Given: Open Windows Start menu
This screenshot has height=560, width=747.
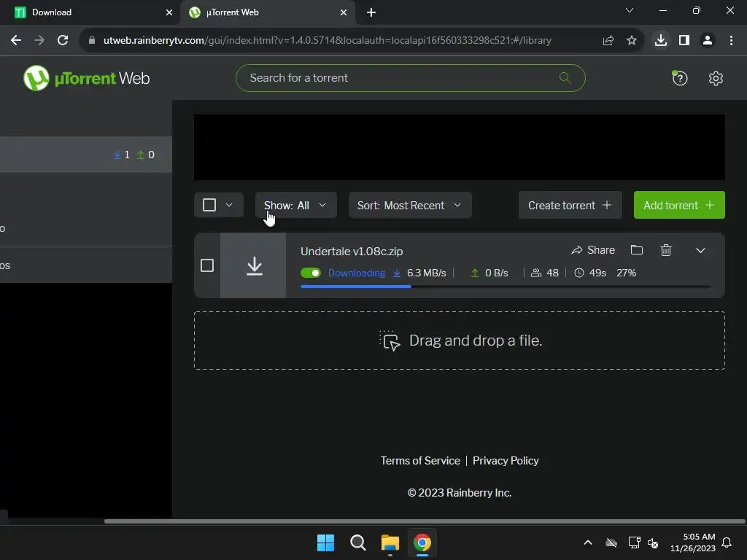Looking at the screenshot, I should 326,542.
